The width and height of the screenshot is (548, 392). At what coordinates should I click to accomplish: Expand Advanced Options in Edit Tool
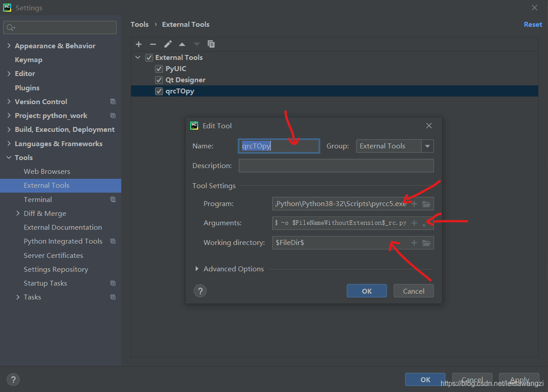tap(197, 269)
